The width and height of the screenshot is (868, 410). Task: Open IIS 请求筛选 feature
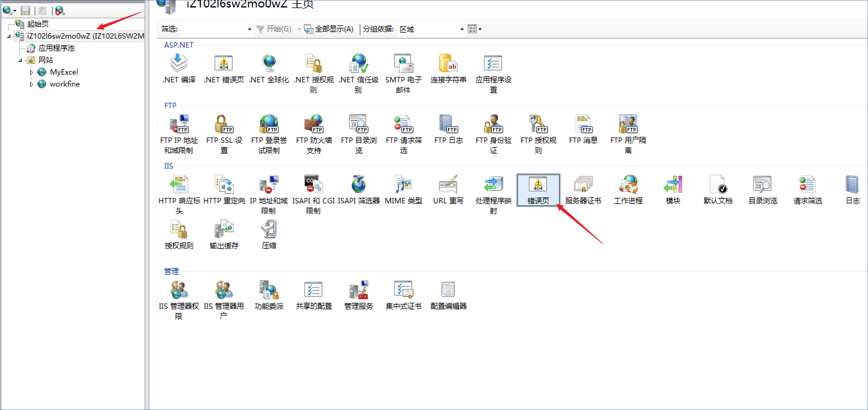coord(808,190)
